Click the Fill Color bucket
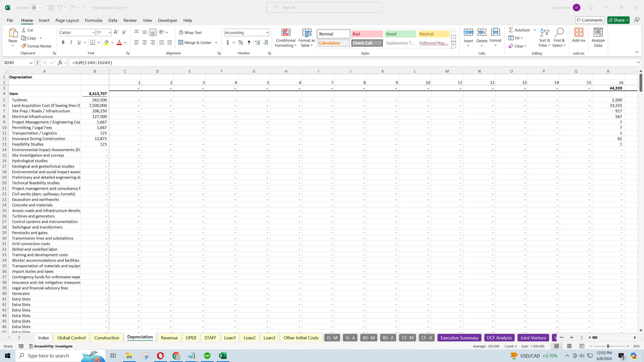Screen dimensions: 644x362 pyautogui.click(x=106, y=42)
